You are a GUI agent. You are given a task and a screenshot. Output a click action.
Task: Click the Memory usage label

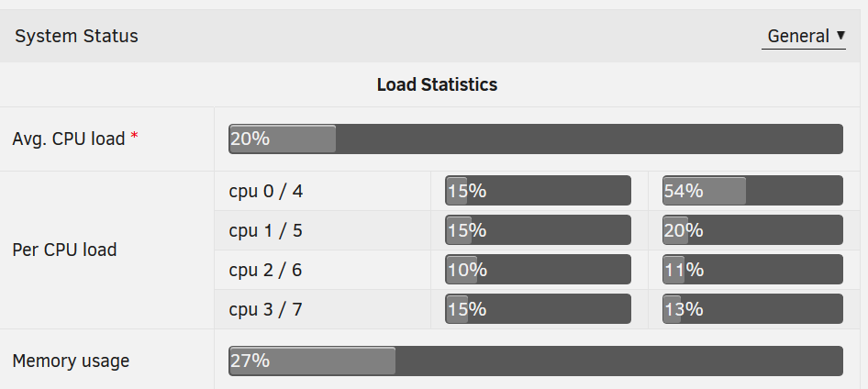(71, 361)
